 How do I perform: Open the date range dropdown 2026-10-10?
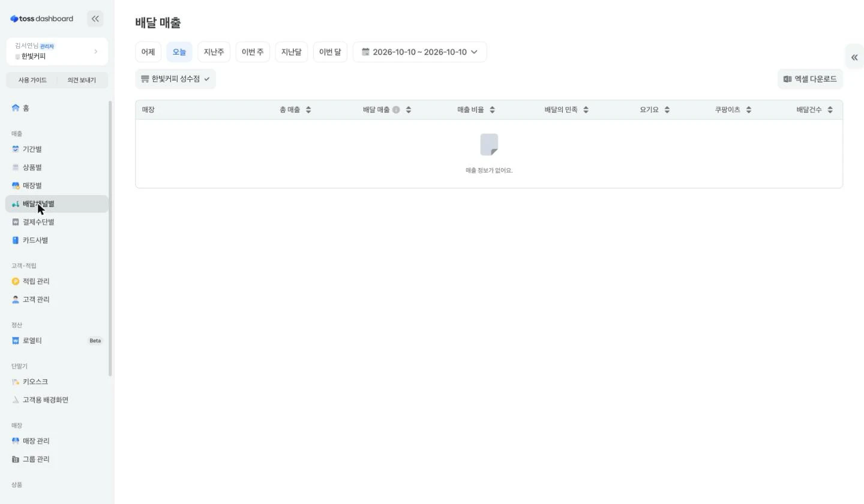pyautogui.click(x=419, y=52)
